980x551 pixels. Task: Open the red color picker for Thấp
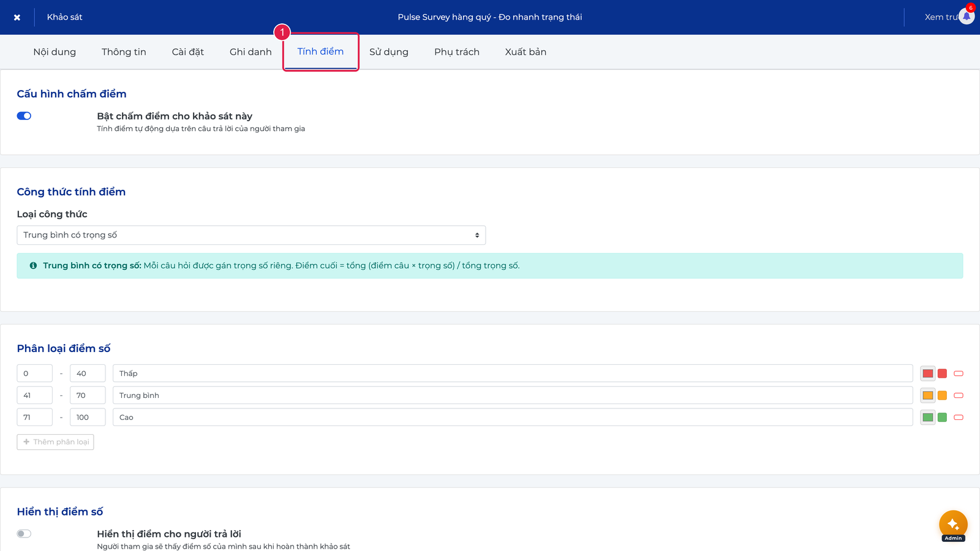pos(928,373)
